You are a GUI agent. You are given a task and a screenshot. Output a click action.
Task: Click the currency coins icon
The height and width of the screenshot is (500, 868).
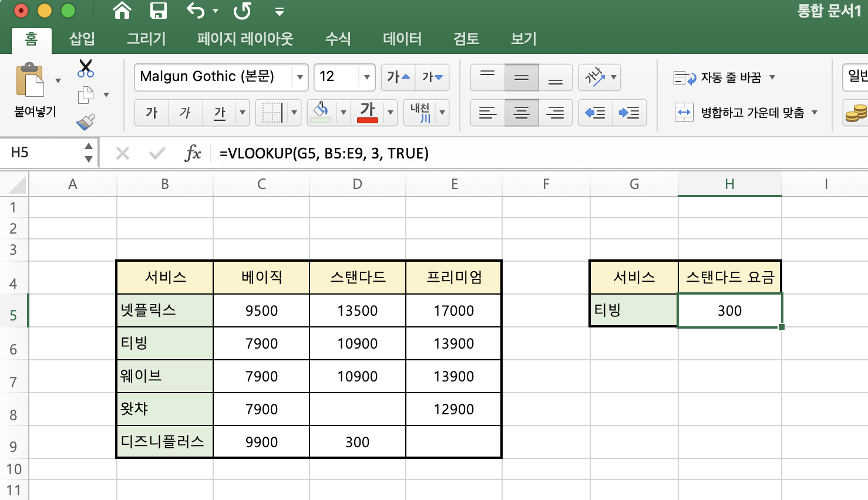pyautogui.click(x=856, y=113)
